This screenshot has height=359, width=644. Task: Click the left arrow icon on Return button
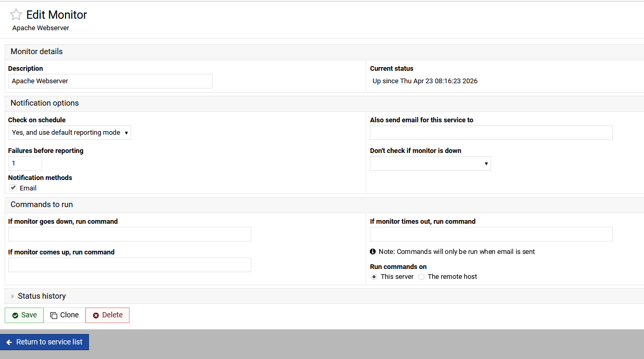9,342
